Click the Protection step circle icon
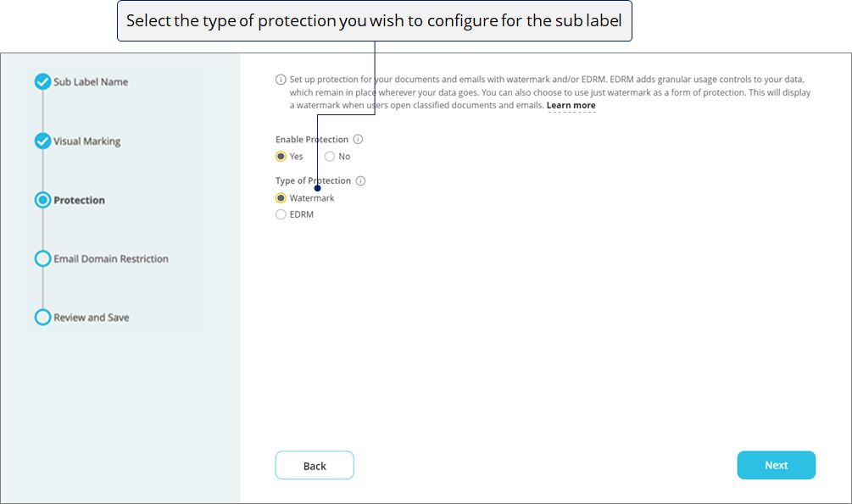This screenshot has width=852, height=504. tap(43, 200)
